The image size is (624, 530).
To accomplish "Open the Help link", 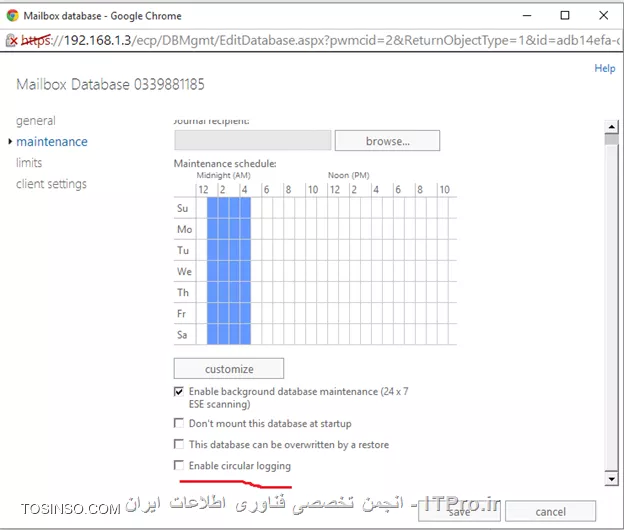I will (x=604, y=68).
